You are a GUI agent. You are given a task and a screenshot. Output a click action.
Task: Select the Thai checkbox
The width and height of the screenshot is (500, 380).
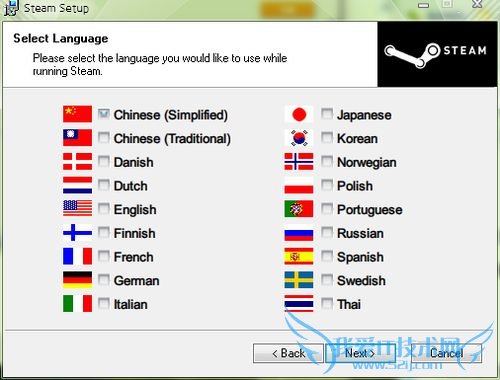click(327, 303)
